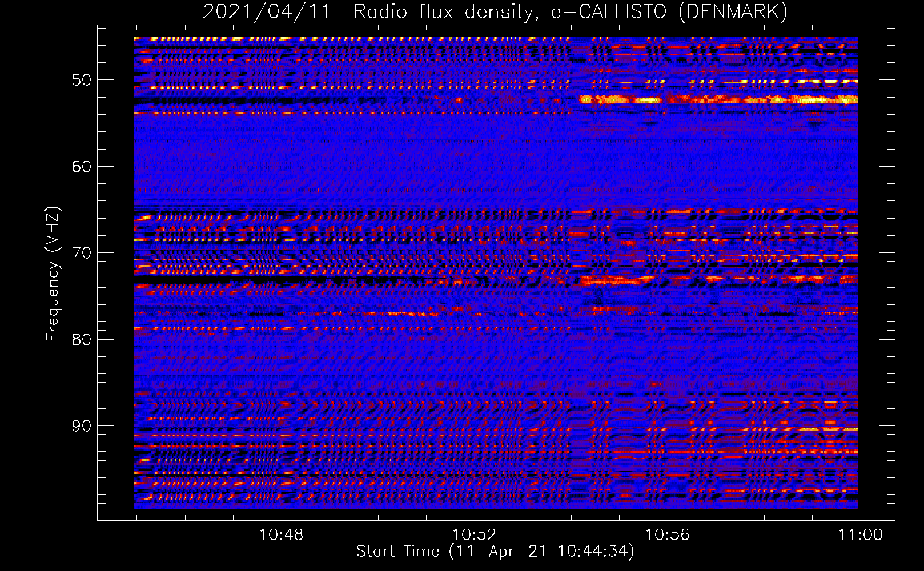Screen dimensions: 924x571
Task: Click the 70 MHz frequency tick label
Action: [82, 253]
